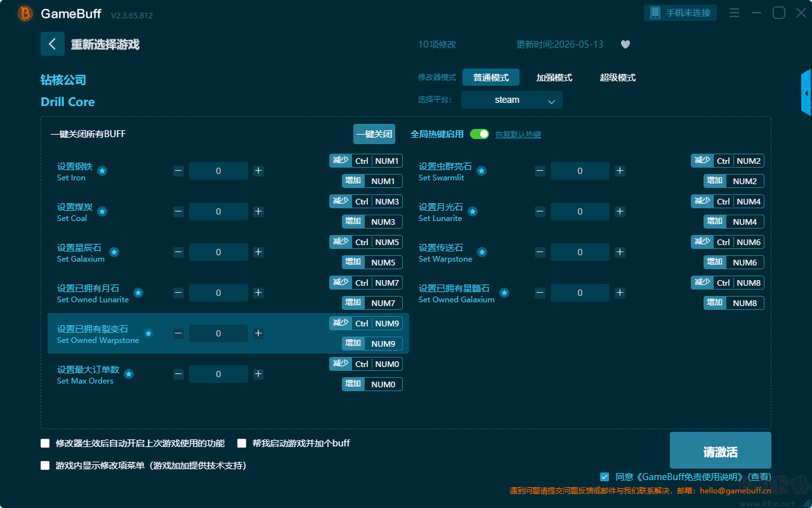Screen dimensions: 812x508
Task: Click the Set Max Orders value field
Action: (218, 374)
